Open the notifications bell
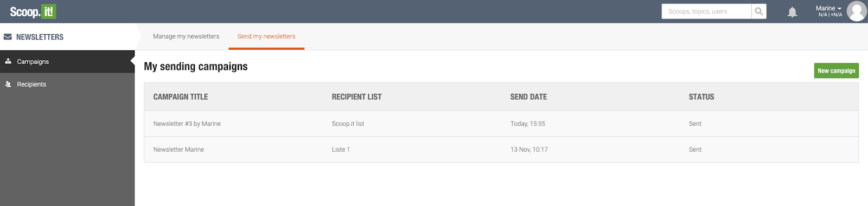868x206 pixels. tap(793, 12)
